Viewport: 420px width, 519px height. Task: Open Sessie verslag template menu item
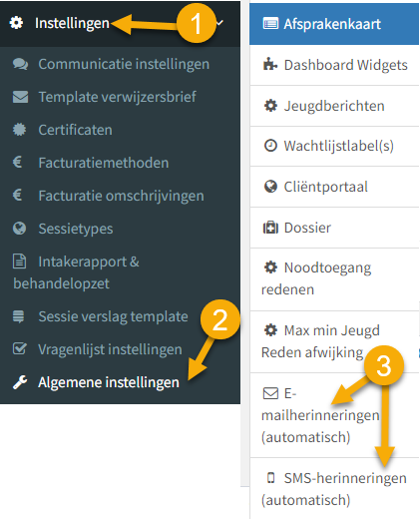120,316
